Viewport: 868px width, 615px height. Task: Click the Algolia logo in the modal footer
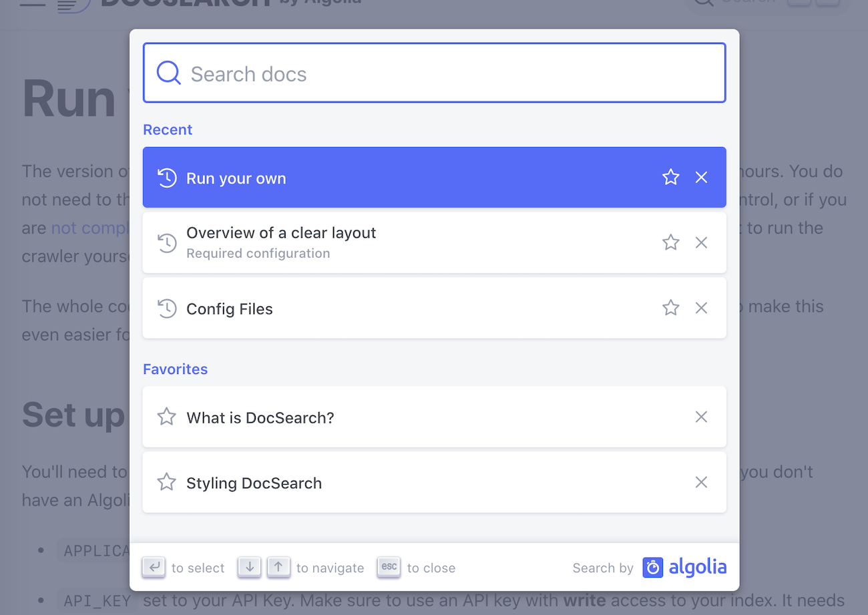[684, 567]
